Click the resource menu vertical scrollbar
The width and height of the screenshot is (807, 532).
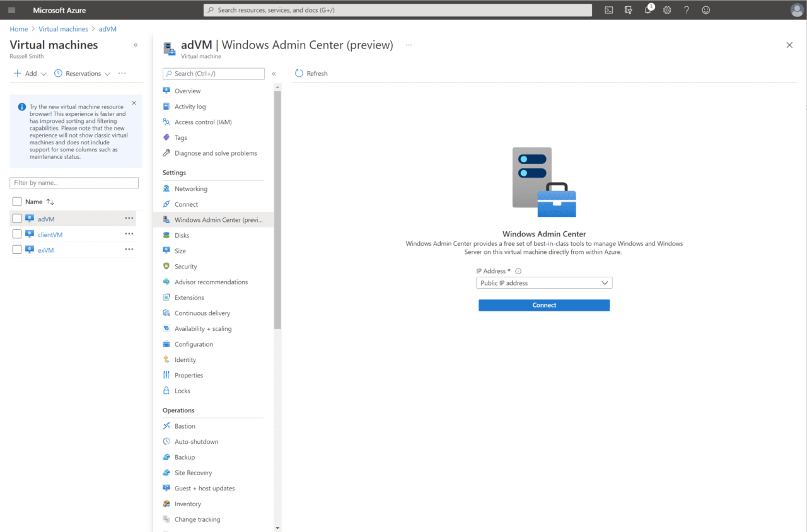[x=277, y=210]
